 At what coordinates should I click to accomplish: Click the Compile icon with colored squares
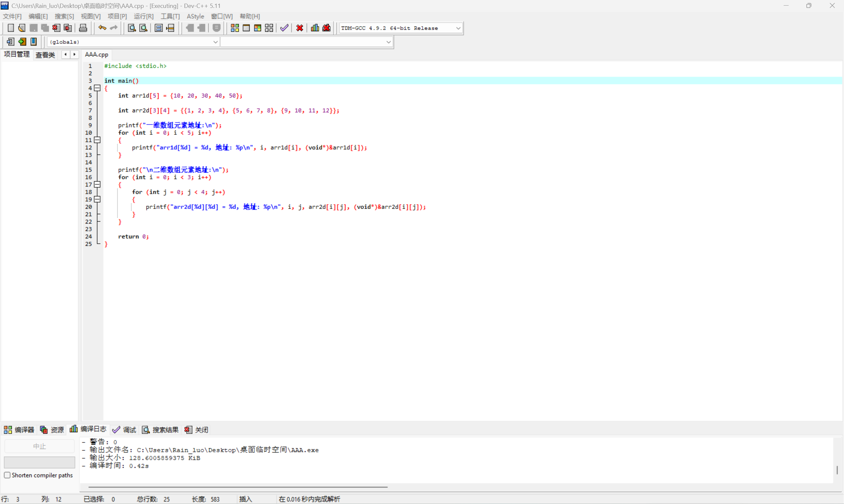point(235,28)
